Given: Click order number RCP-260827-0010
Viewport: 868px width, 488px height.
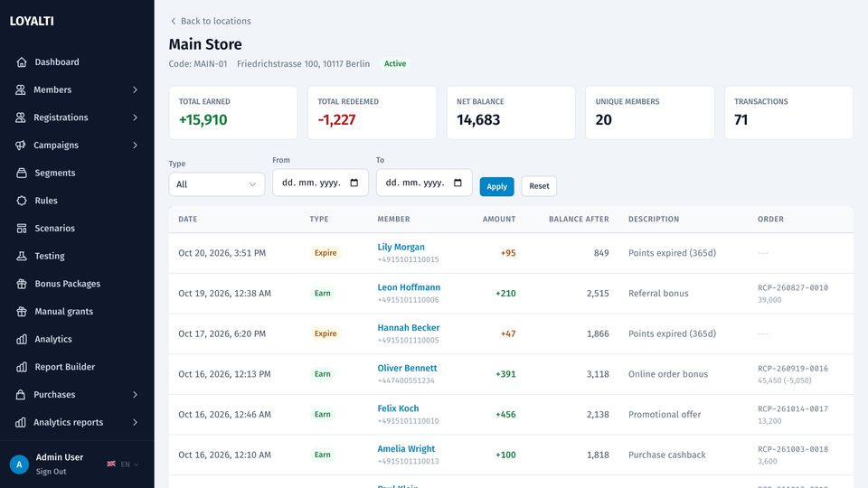Looking at the screenshot, I should coord(793,287).
